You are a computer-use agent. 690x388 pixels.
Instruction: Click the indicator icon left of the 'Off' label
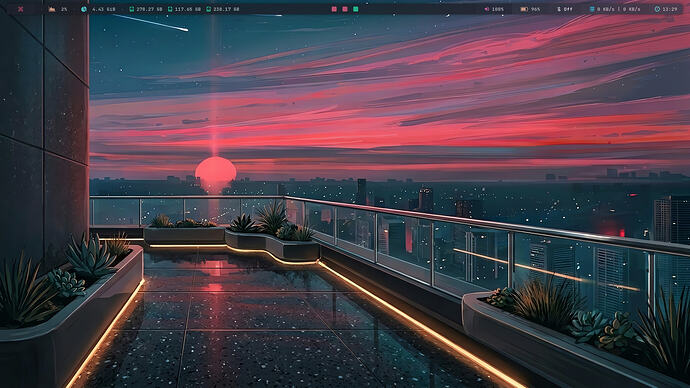pos(559,9)
